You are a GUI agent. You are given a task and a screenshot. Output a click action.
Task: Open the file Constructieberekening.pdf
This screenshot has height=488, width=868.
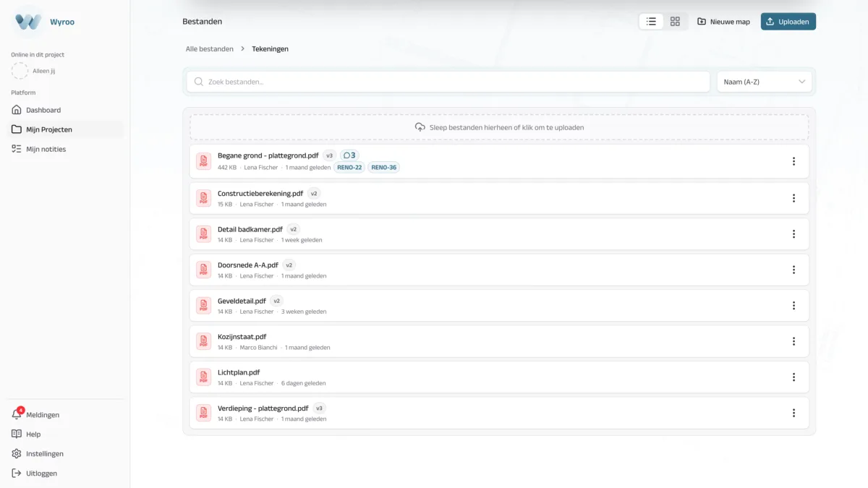click(260, 193)
